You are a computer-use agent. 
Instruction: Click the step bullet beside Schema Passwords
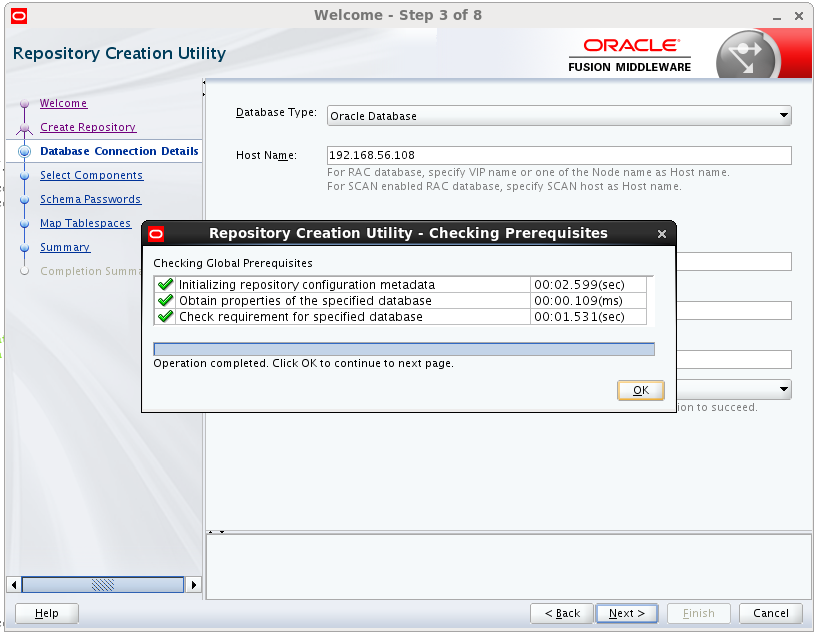[x=24, y=199]
